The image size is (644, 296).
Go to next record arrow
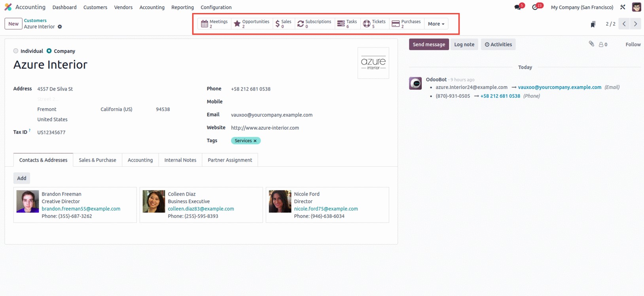(x=636, y=24)
